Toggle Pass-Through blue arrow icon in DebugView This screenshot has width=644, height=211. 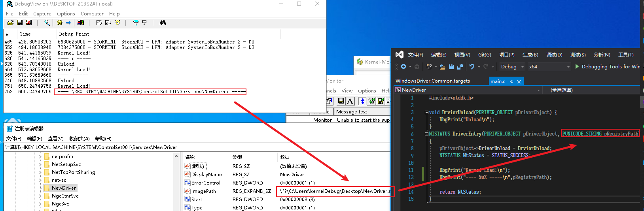(x=68, y=23)
